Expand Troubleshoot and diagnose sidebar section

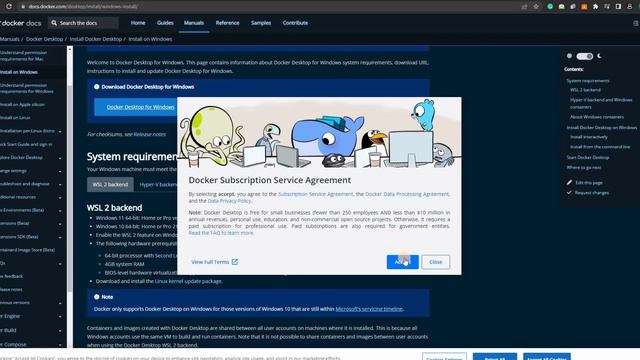[x=60, y=184]
